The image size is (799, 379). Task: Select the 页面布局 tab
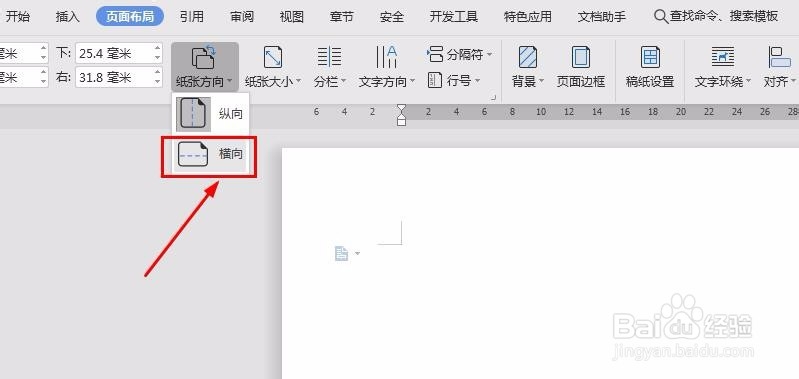click(130, 16)
